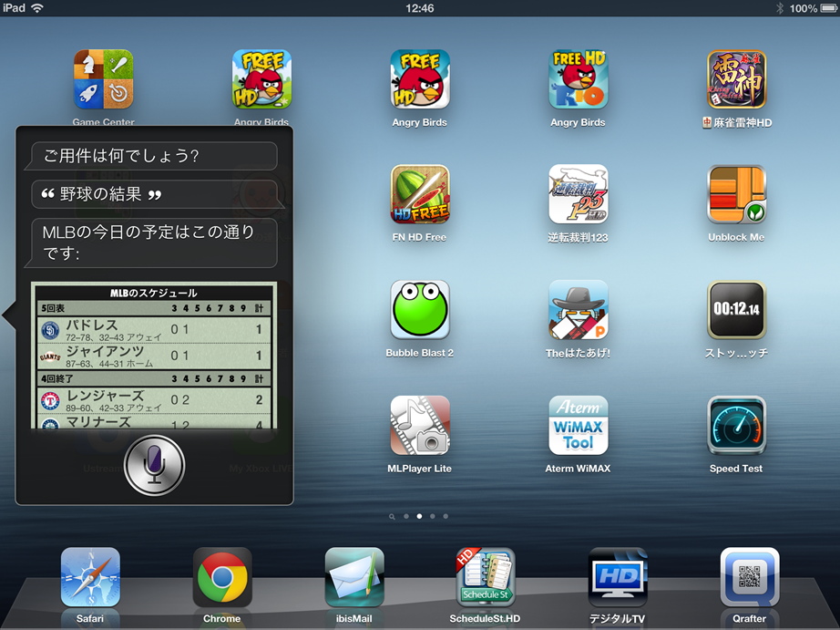Tap the Siri microphone button
This screenshot has width=840, height=630.
[154, 465]
